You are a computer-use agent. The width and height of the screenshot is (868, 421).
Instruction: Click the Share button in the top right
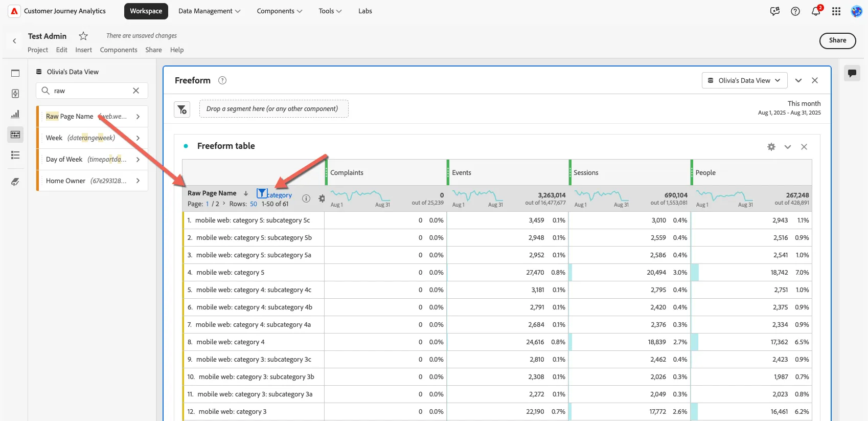(x=837, y=40)
